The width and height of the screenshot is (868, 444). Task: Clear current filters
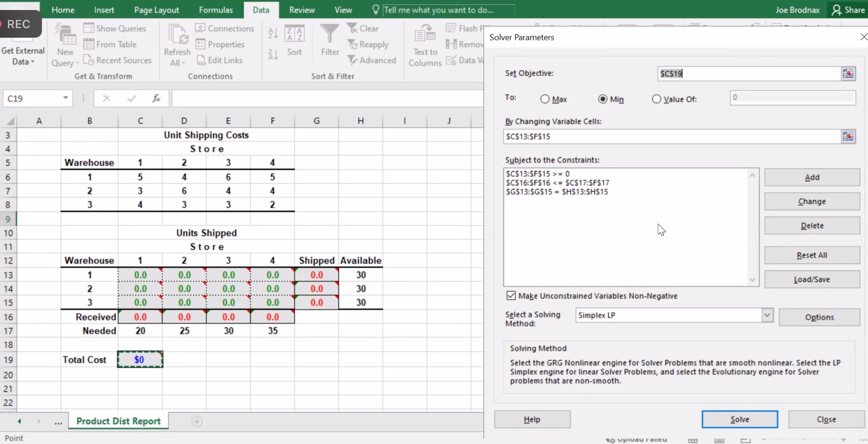tap(363, 28)
